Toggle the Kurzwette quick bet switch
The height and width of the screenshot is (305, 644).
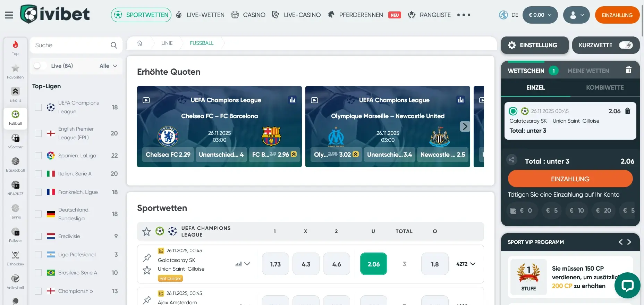point(626,45)
